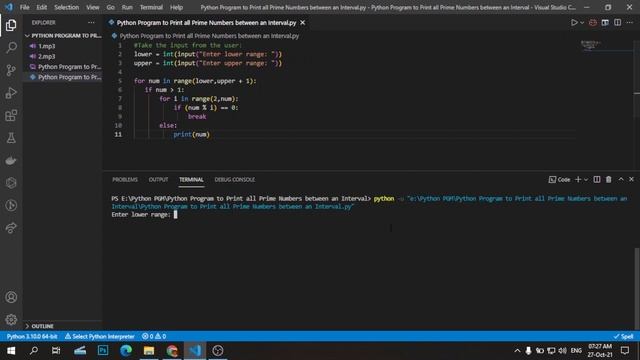
Task: Open the Run and Debug view
Action: point(11,93)
